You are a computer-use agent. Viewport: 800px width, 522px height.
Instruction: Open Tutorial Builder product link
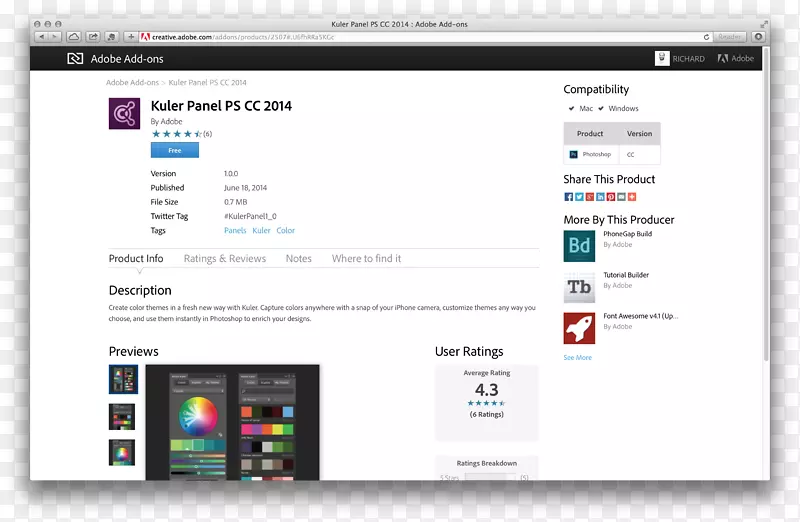626,275
